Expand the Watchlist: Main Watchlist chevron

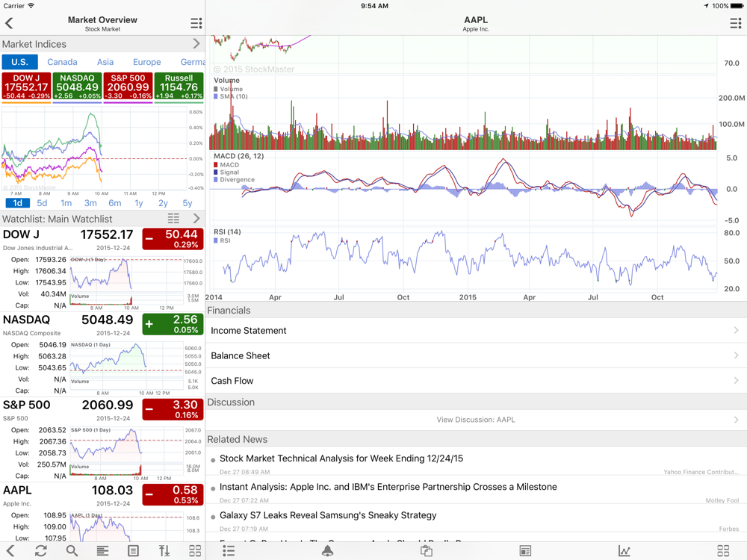196,219
